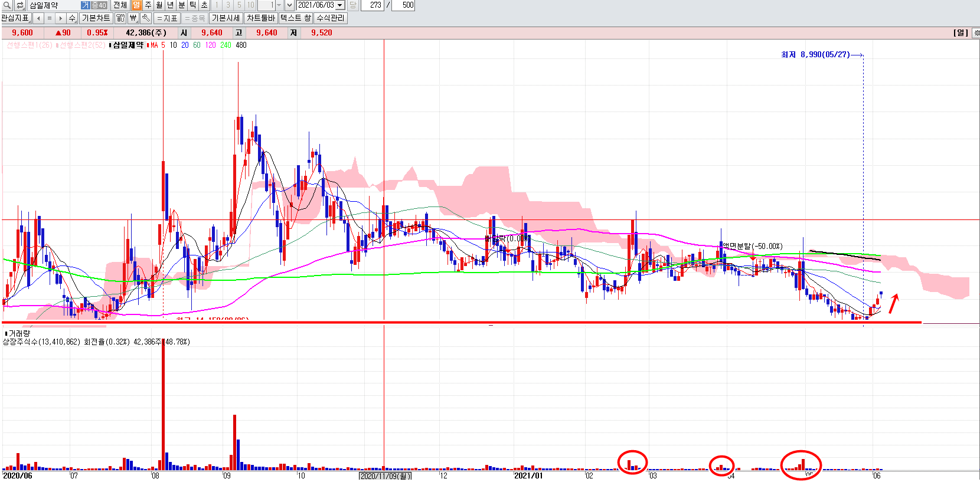Viewport: 980px width, 482px height.
Task: Open the 관심지표 dropdown
Action: pyautogui.click(x=15, y=18)
